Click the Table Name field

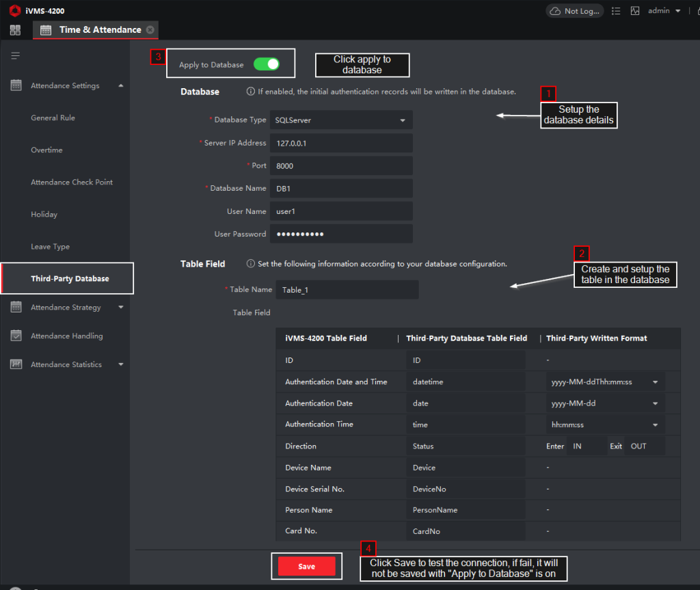pos(347,290)
